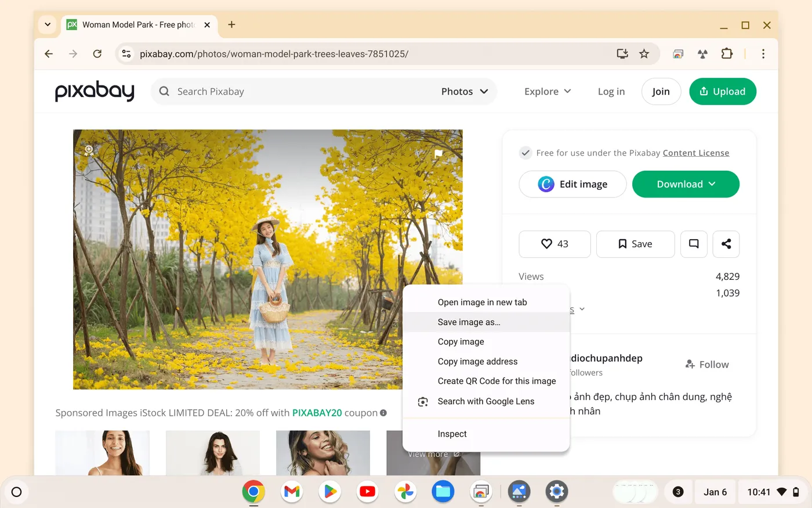
Task: Open second sponsored thumbnail of dark-haired woman
Action: [213, 453]
